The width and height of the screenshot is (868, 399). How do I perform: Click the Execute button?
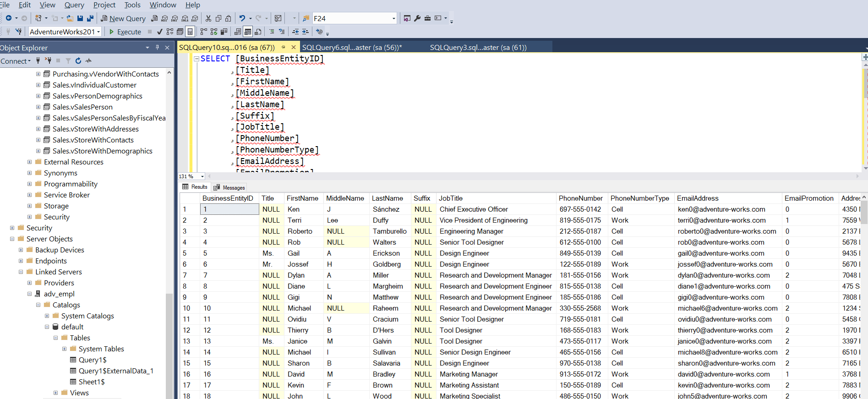tap(125, 32)
